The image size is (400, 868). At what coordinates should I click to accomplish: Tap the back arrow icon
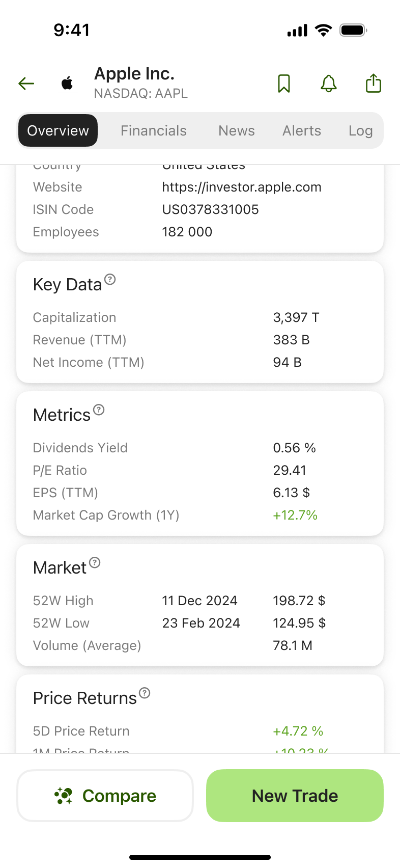(26, 83)
